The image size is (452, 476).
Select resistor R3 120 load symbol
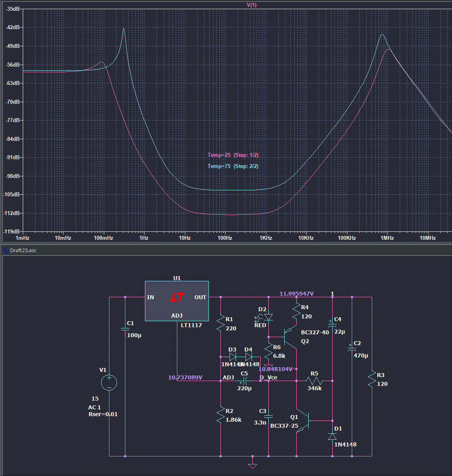(x=372, y=379)
